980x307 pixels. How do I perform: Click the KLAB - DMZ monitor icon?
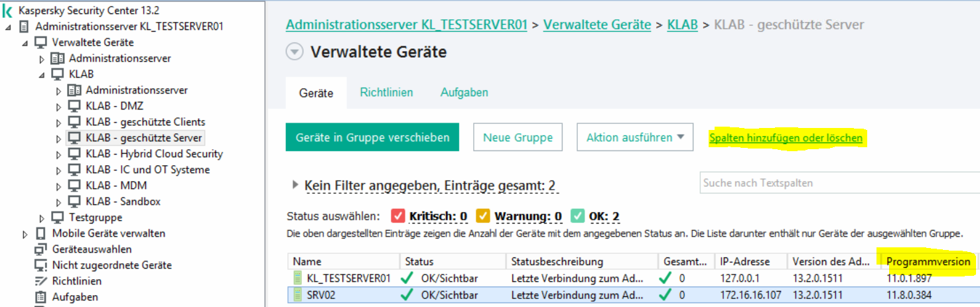coord(74,106)
